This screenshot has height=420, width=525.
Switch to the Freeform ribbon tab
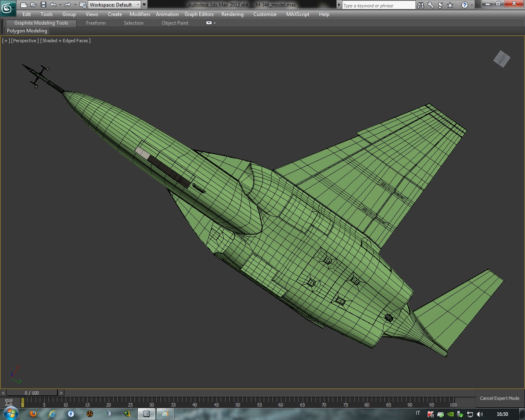(x=96, y=23)
